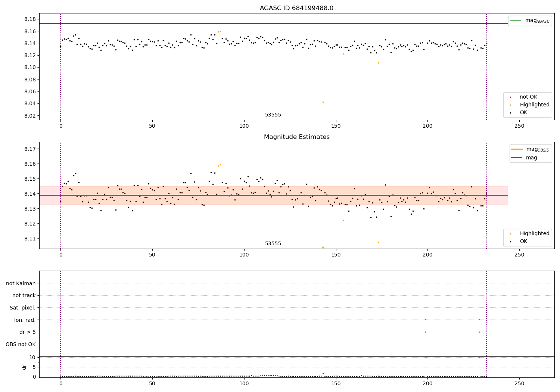The height and width of the screenshot is (392, 560).
Task: Click the orange mag OBSID legend line
Action: pos(517,149)
